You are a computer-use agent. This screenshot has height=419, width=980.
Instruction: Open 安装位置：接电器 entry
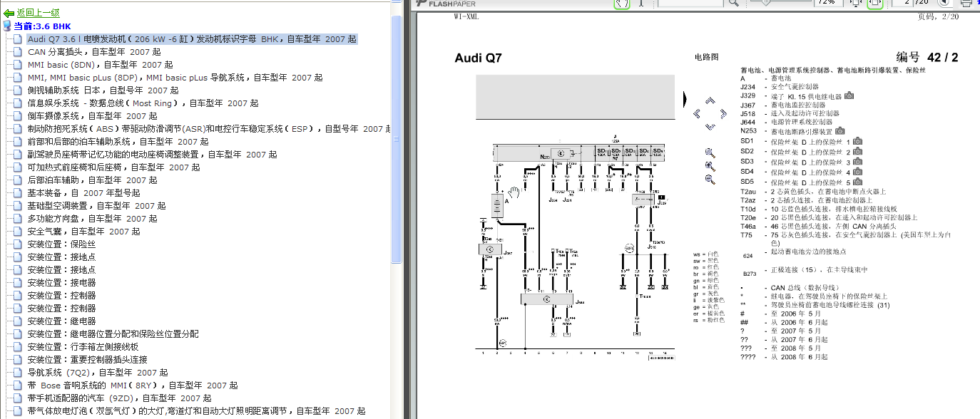click(x=61, y=283)
